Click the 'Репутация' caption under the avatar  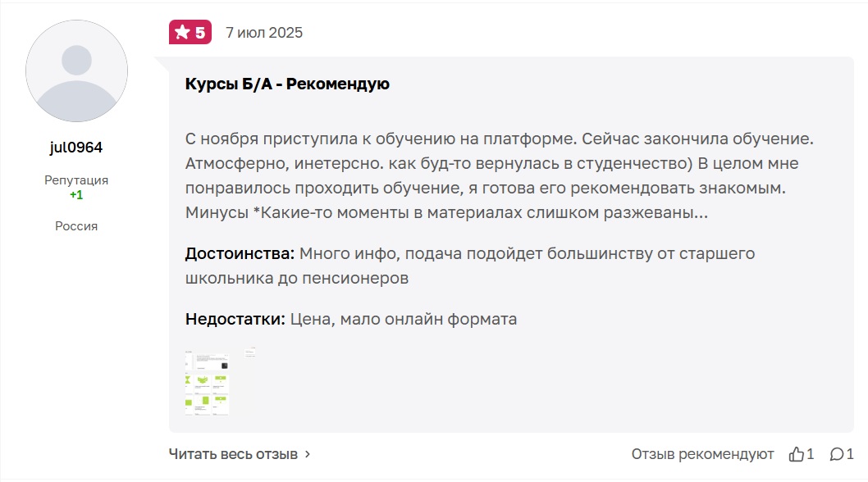76,180
